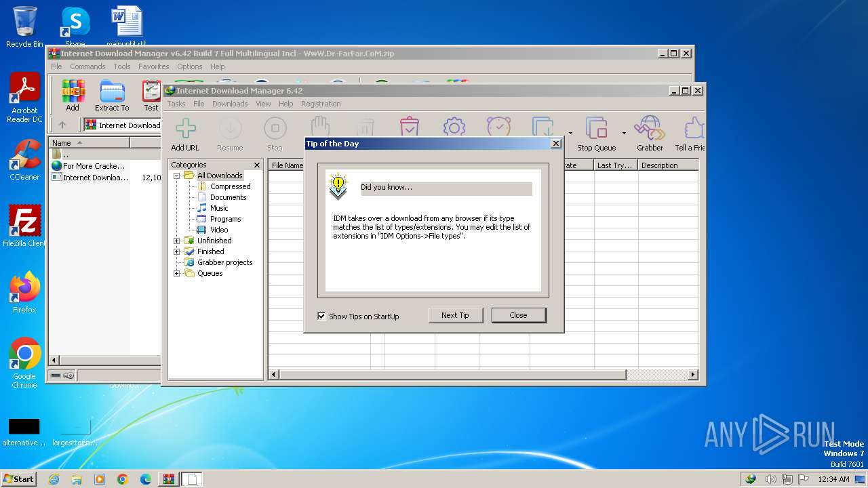Open IDM Registration menu
Screen dimensions: 868x488
tap(321, 104)
